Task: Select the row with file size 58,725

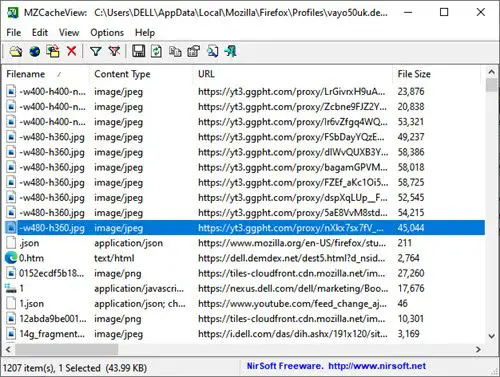Action: (x=244, y=182)
